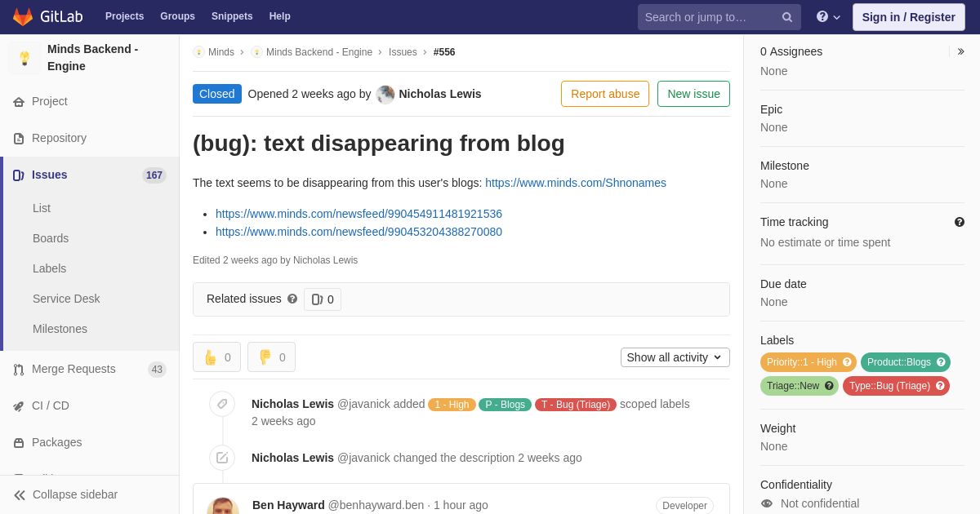Click the Report abuse button
This screenshot has width=980, height=514.
[x=605, y=94]
